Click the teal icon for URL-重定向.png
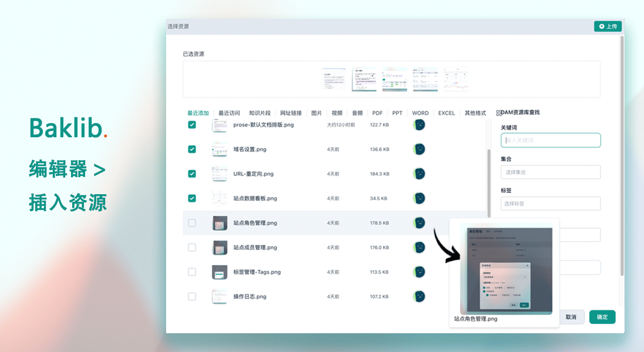The height and width of the screenshot is (352, 644). pos(420,174)
